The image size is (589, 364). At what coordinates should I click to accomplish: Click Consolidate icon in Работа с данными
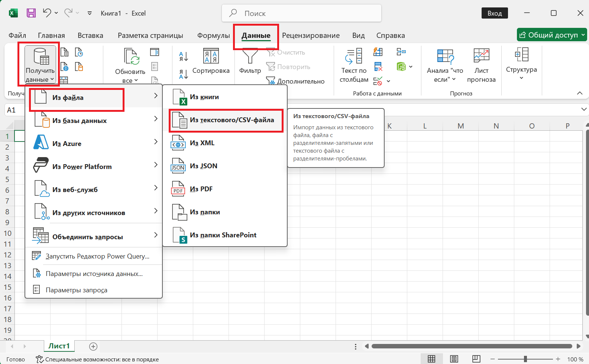[401, 52]
